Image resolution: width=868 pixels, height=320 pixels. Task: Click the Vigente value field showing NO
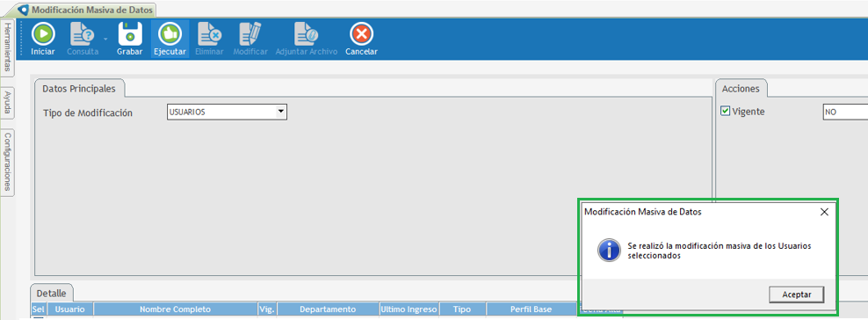point(845,112)
